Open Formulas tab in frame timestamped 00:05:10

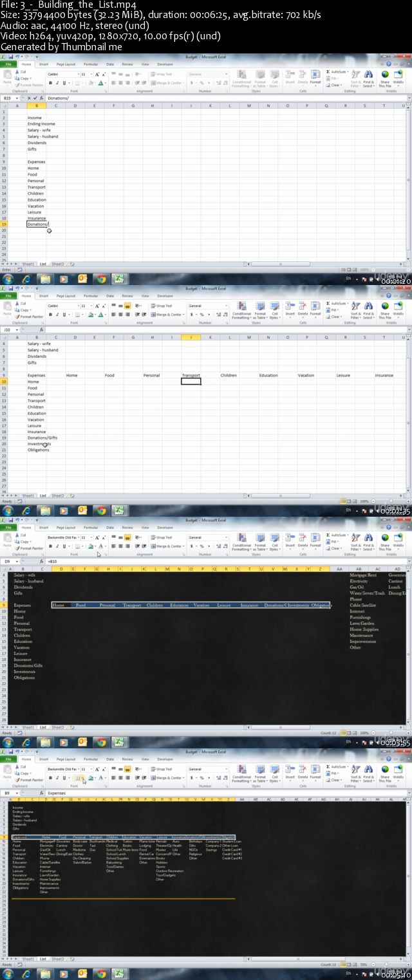point(91,759)
